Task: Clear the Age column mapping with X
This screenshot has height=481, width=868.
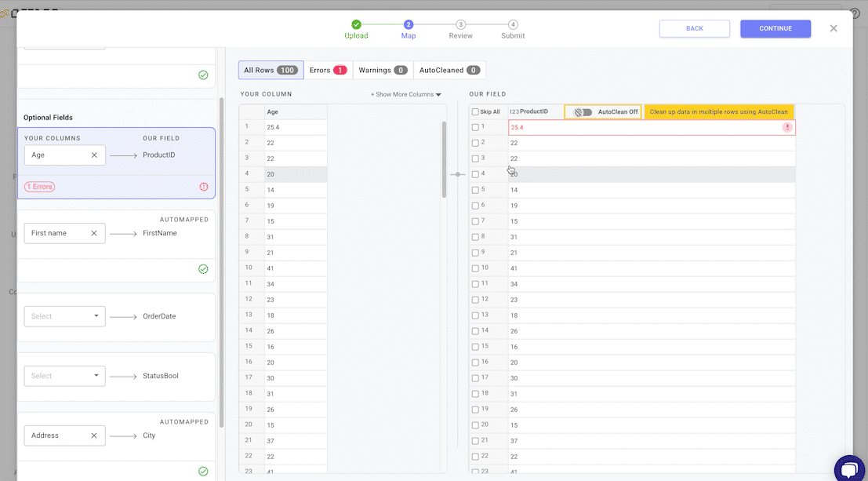Action: point(94,155)
